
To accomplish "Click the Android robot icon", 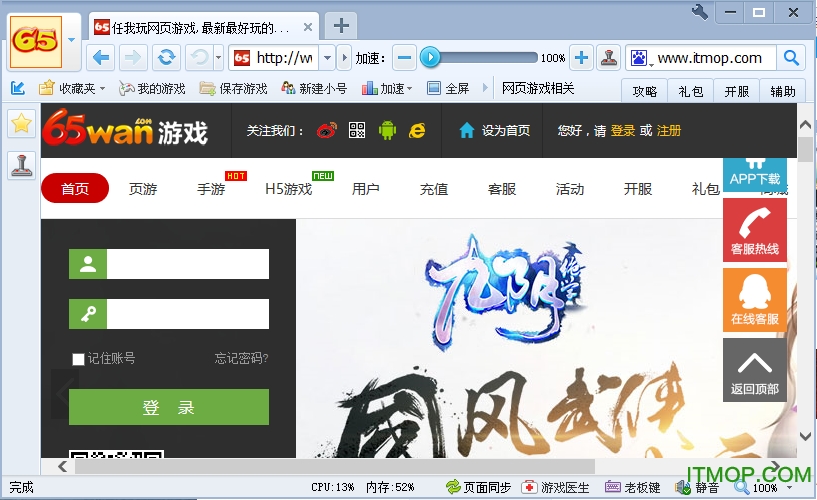I will 387,130.
